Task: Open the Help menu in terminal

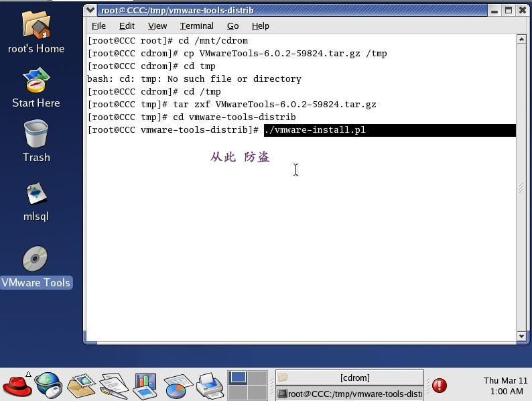Action: coord(260,25)
